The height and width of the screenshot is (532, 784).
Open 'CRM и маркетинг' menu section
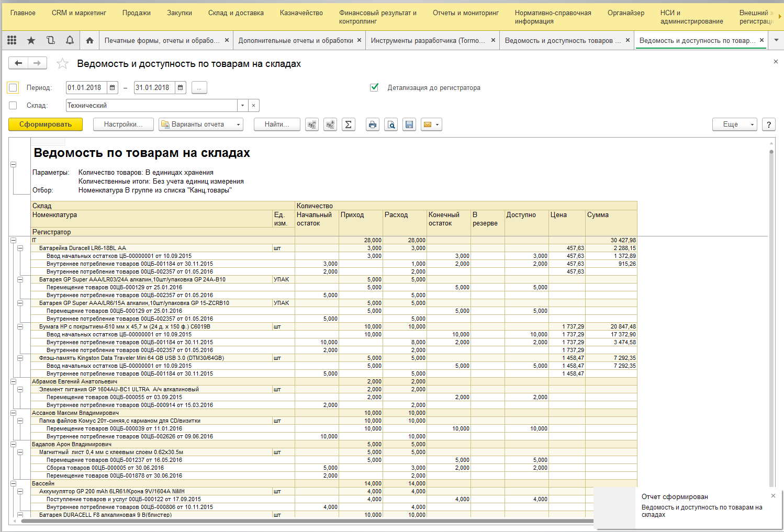click(x=79, y=13)
